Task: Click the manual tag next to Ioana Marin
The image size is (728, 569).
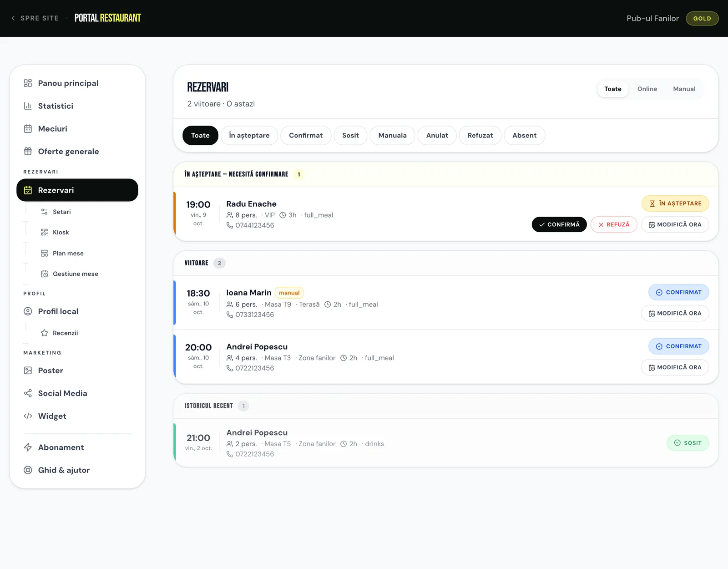Action: tap(289, 293)
